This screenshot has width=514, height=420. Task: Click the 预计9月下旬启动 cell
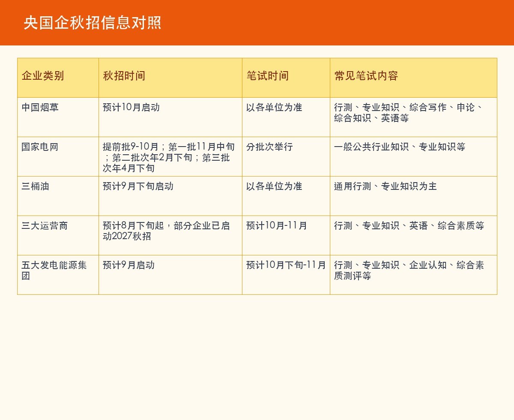click(x=170, y=196)
